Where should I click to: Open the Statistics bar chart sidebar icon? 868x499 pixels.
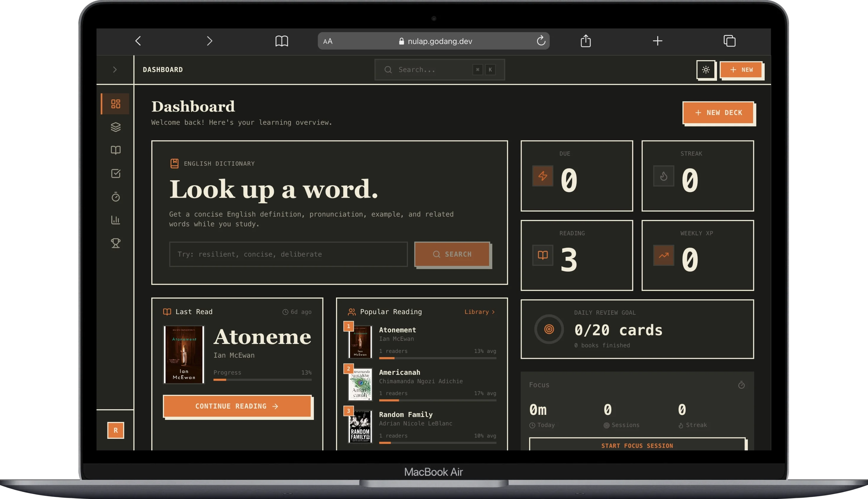click(116, 220)
